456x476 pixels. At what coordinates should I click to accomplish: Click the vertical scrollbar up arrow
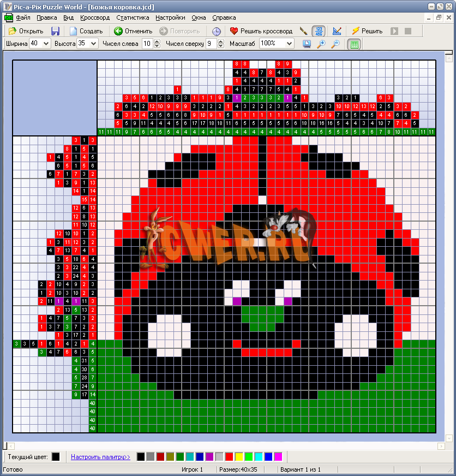click(x=449, y=58)
